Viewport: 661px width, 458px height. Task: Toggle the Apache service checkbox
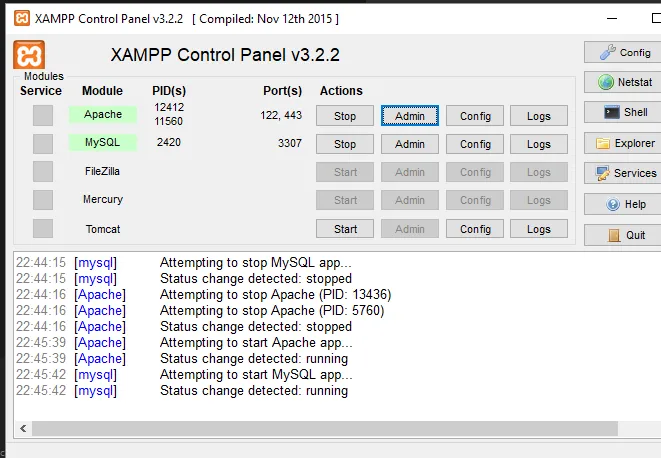[42, 115]
